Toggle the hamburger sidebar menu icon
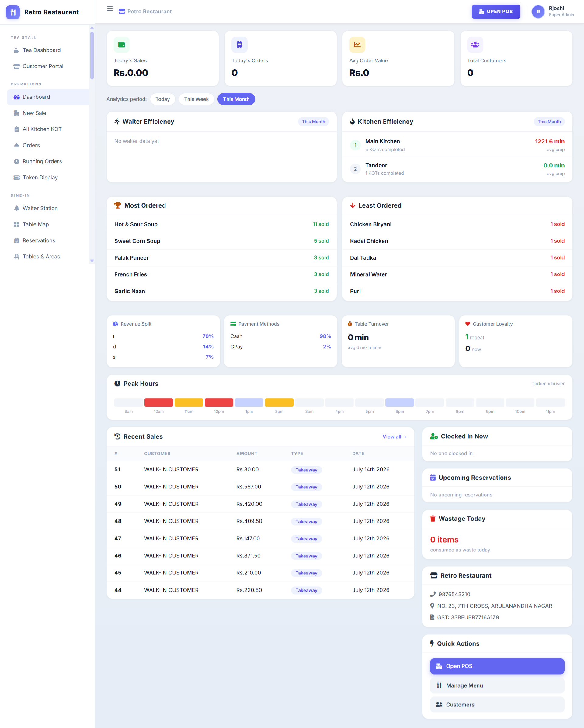Image resolution: width=584 pixels, height=728 pixels. 110,9
